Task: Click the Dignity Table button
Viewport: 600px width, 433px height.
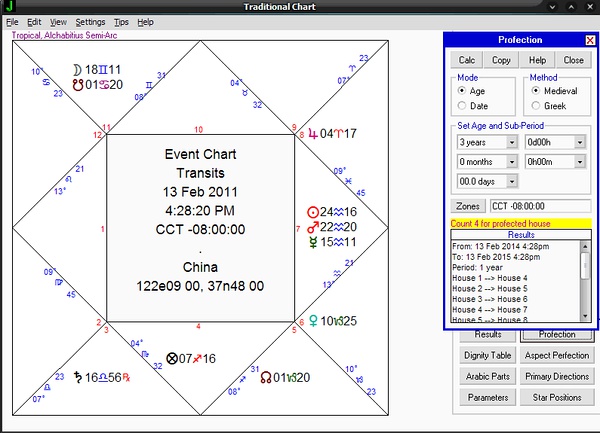Action: 488,355
